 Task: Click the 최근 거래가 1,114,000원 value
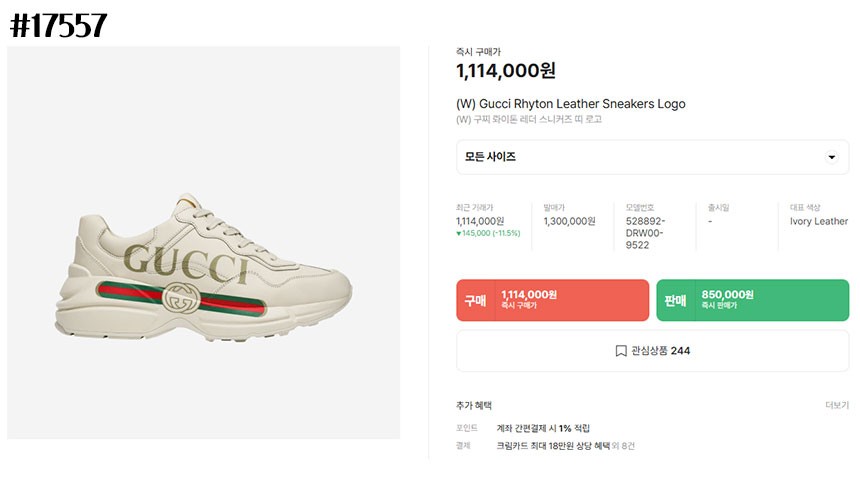480,222
